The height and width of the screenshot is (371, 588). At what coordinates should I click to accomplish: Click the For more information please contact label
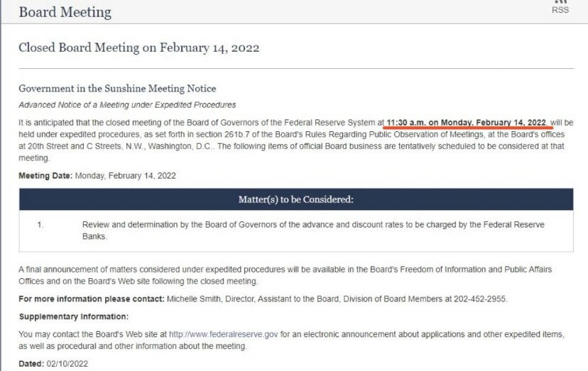(92, 299)
